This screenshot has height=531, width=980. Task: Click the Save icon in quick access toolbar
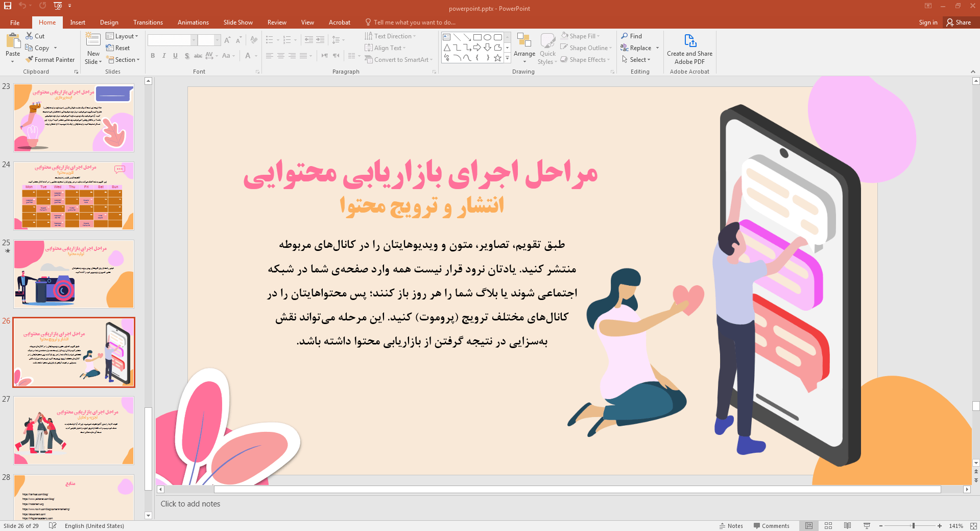pyautogui.click(x=8, y=6)
